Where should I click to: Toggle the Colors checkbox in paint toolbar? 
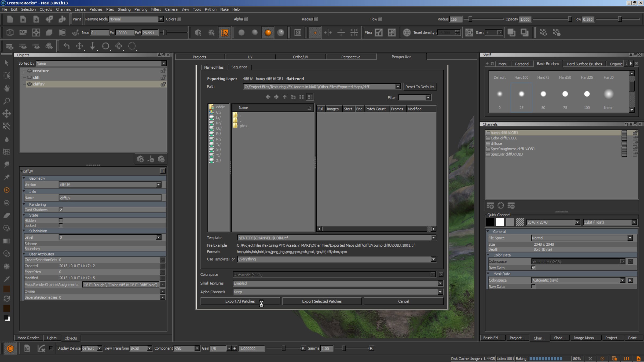(179, 19)
